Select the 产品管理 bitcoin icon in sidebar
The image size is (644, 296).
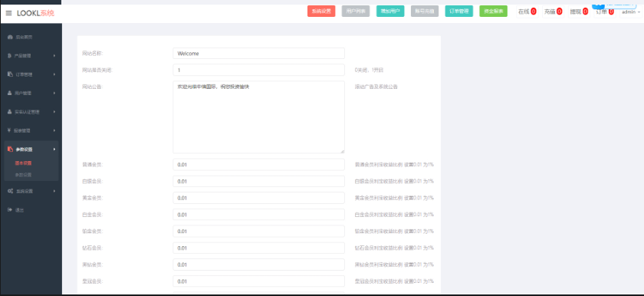[9, 56]
